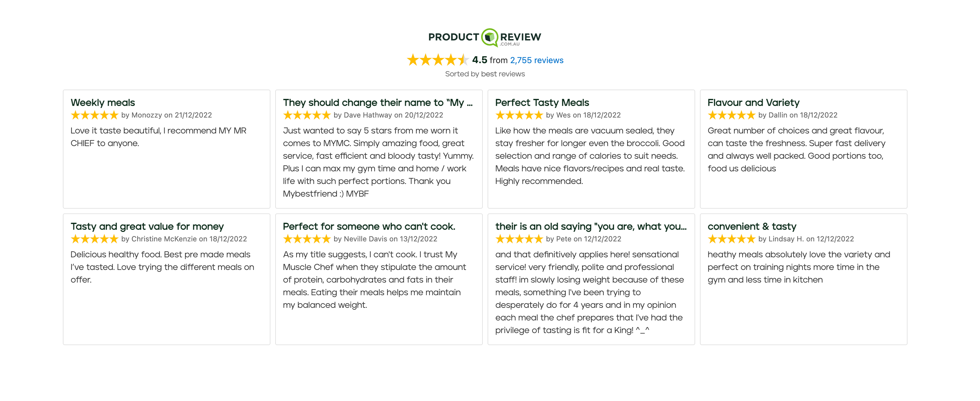Click stars on Christine McKenzie's review
980x401 pixels.
coord(94,239)
